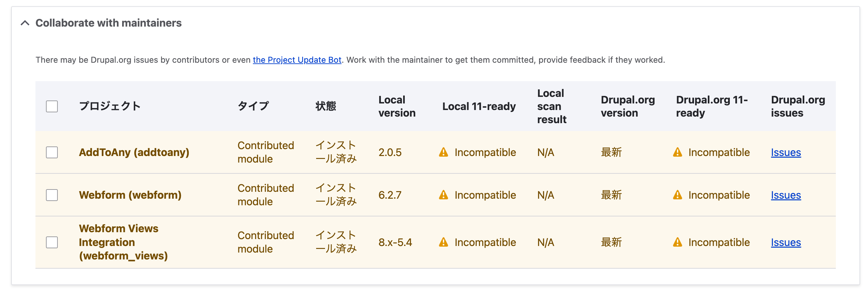Open Issues link for Webform Views Integration
Viewport: 868px width, 289px height.
coord(786,242)
